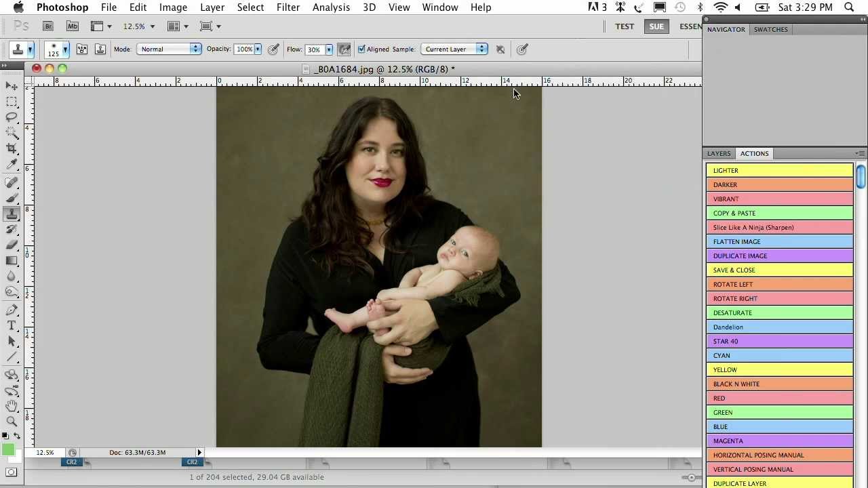The height and width of the screenshot is (488, 868).
Task: Run the DESATURATE action
Action: click(x=780, y=312)
